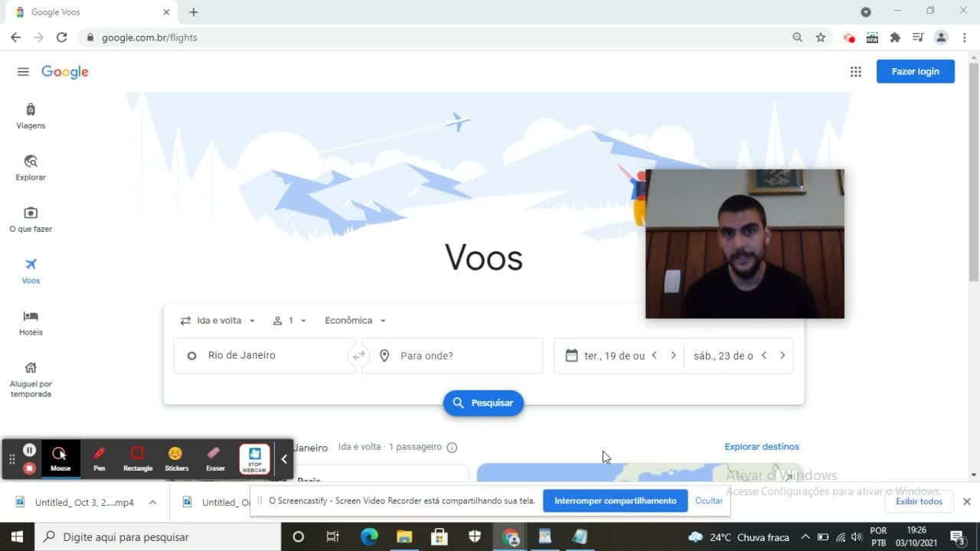This screenshot has height=551, width=980.
Task: Select the Pen tool in Screencastify
Action: pyautogui.click(x=99, y=458)
